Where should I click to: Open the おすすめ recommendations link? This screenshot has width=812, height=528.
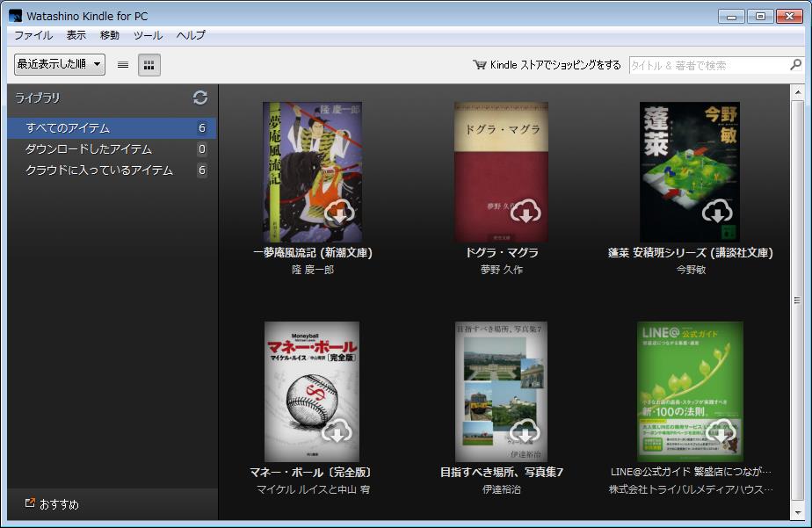coord(59,504)
